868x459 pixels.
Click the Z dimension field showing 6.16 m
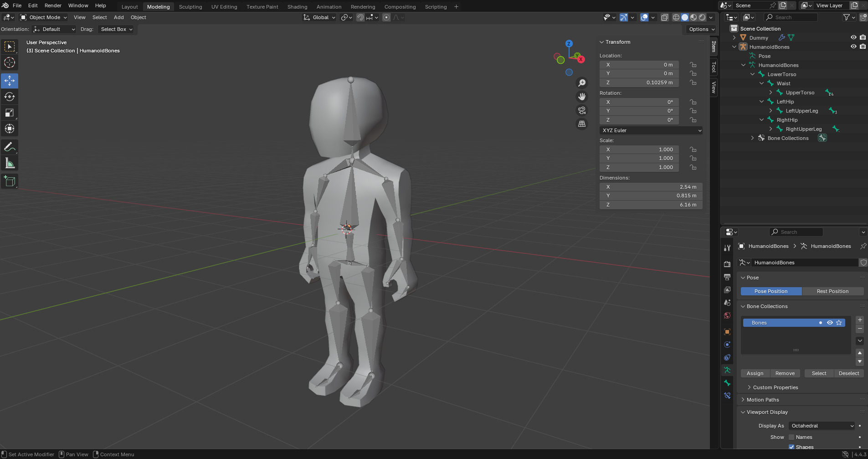click(x=651, y=205)
